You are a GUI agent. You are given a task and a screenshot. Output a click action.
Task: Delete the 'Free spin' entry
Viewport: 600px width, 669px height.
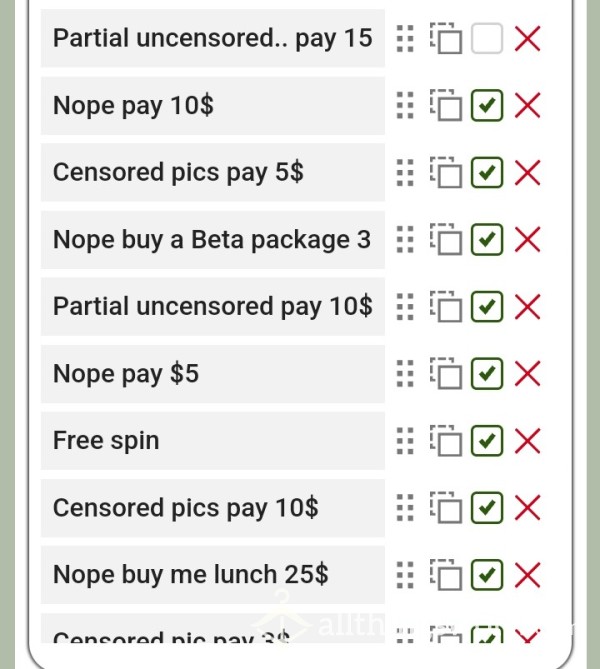click(x=528, y=441)
